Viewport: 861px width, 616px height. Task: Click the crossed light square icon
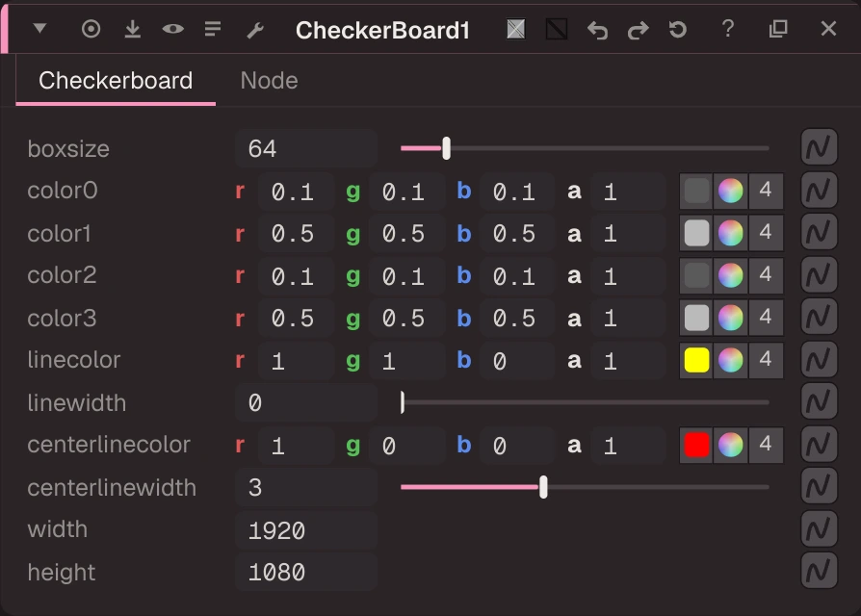point(515,29)
